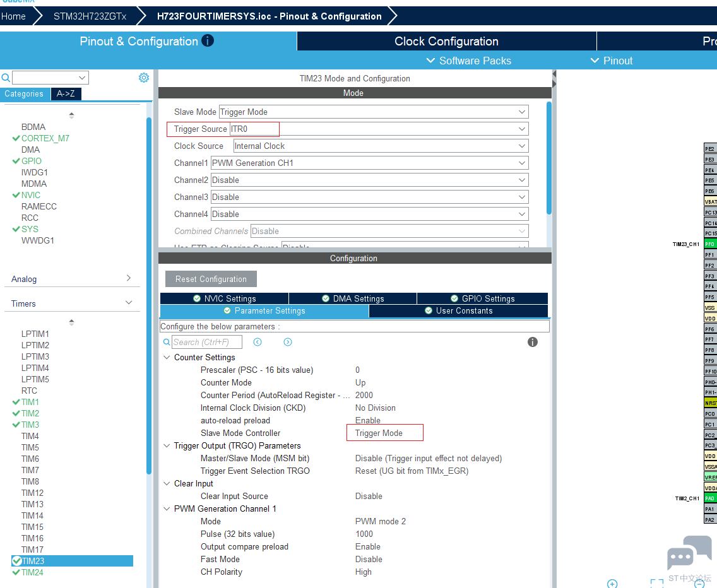Screen dimensions: 717x588
Task: Select TIM2 in timers list
Action: [30, 413]
